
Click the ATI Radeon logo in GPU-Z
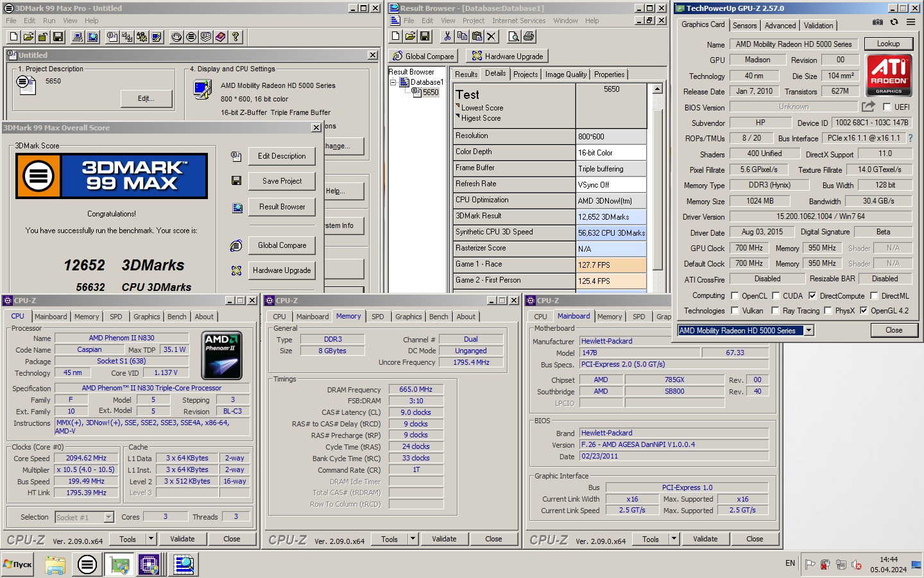point(889,75)
